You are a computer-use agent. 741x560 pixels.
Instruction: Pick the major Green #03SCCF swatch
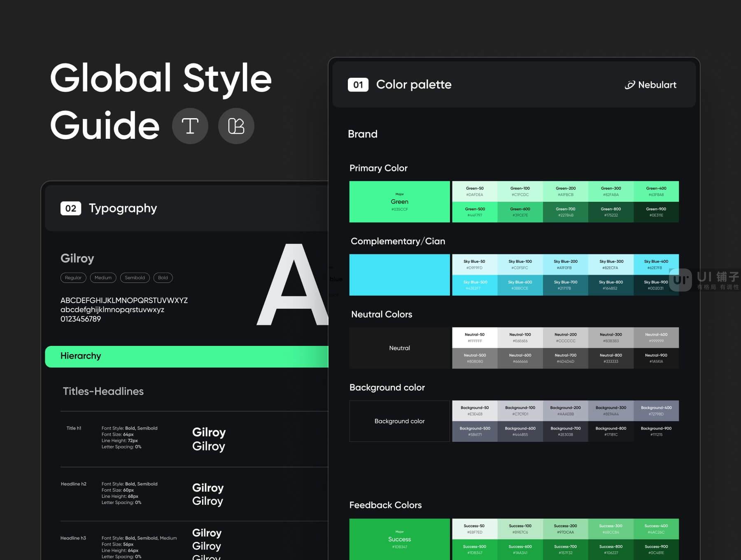(x=400, y=202)
